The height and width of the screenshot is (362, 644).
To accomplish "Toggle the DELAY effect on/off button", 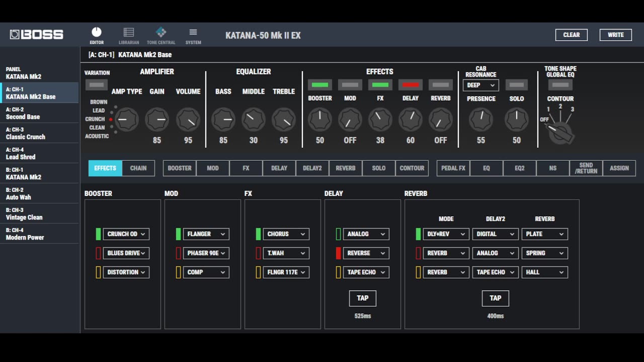I will pos(411,85).
